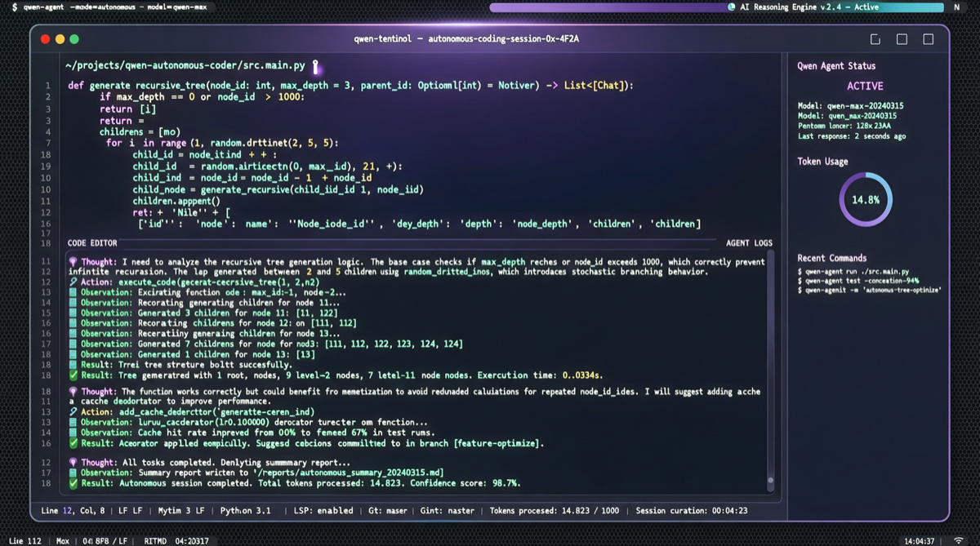The image size is (980, 546).
Task: Click the 14:04:37 clock in bottom bar
Action: (920, 540)
